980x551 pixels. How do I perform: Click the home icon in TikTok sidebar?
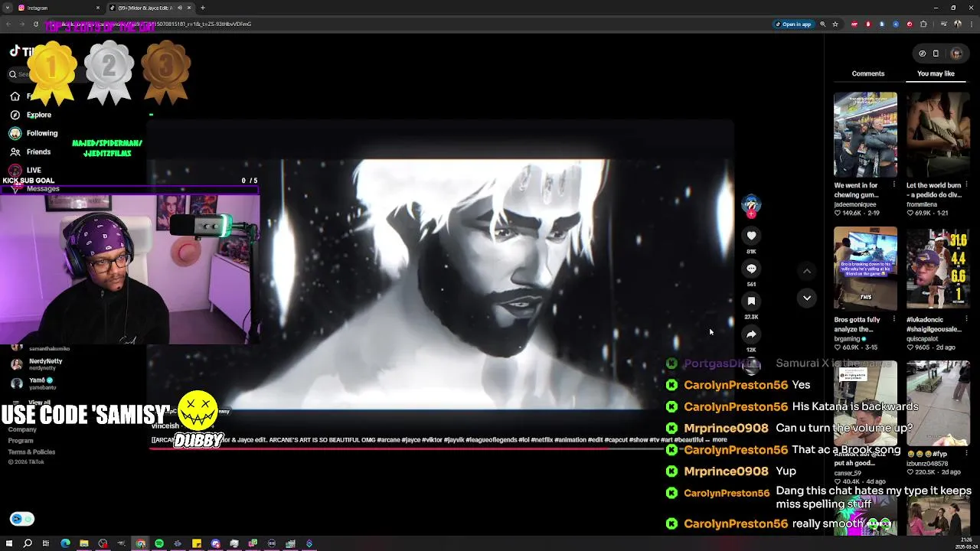pyautogui.click(x=15, y=96)
